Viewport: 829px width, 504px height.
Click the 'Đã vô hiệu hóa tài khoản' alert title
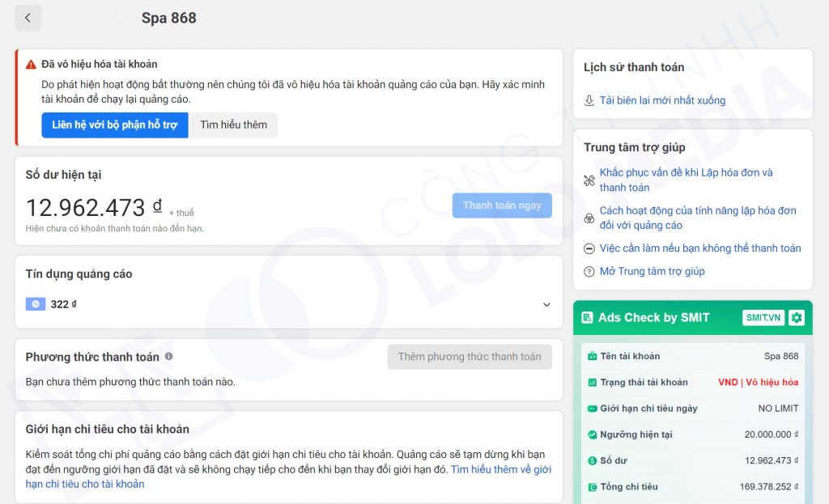click(x=100, y=65)
